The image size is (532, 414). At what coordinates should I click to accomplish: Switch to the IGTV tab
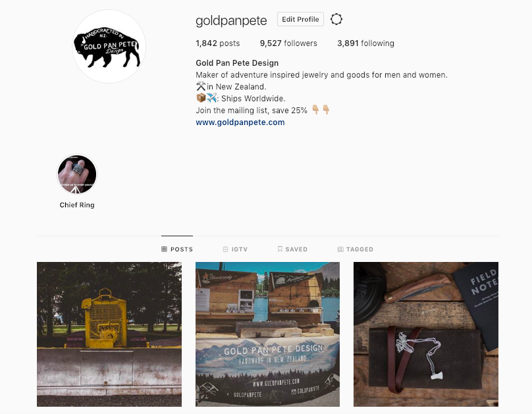pyautogui.click(x=235, y=249)
